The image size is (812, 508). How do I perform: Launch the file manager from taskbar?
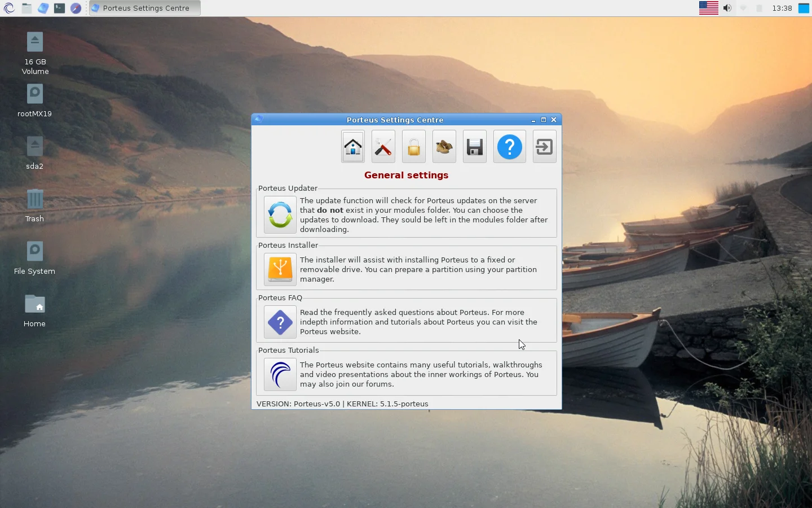(x=27, y=8)
